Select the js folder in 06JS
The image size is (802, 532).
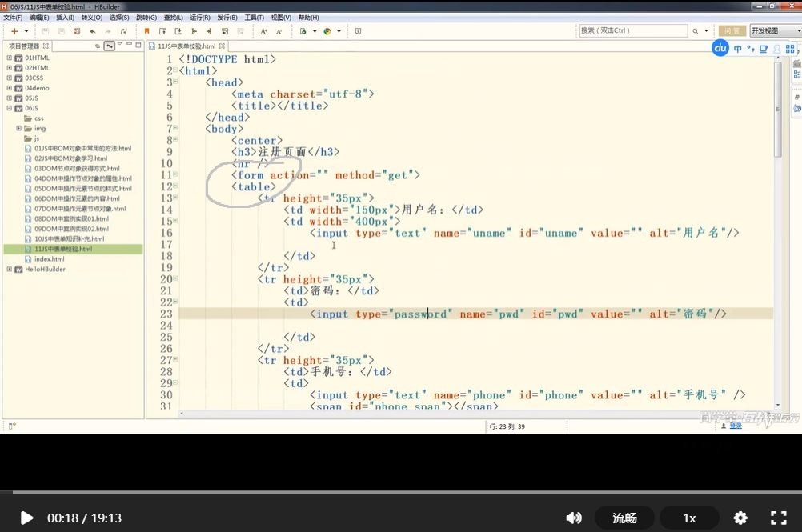coord(32,138)
